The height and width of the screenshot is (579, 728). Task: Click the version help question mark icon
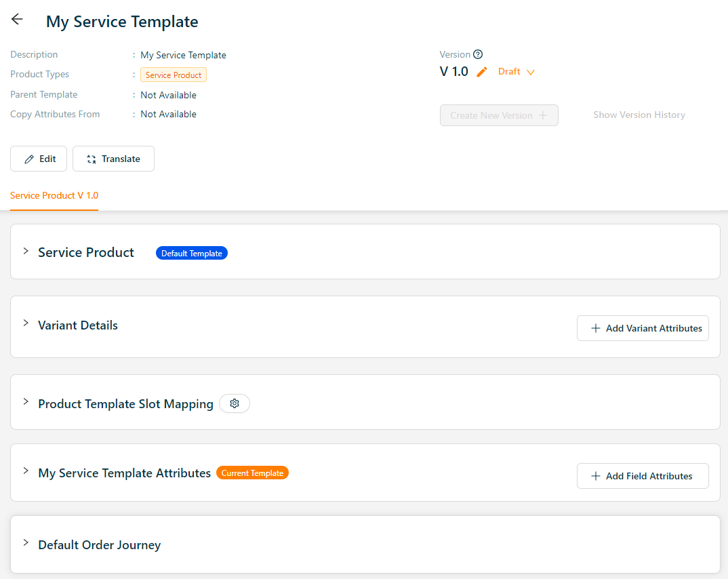coord(478,55)
